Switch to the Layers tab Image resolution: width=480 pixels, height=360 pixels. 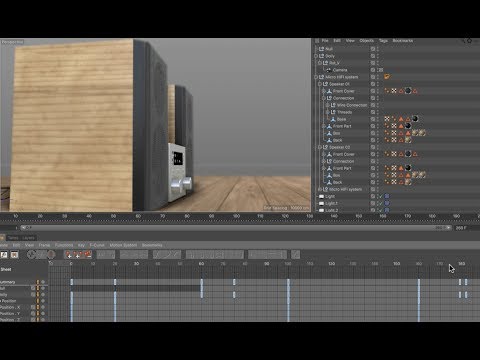coord(28,238)
